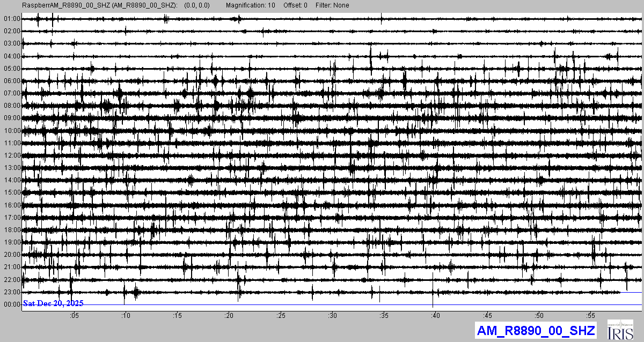Click the :05 minute axis marker
This screenshot has width=644, height=342.
[74, 315]
